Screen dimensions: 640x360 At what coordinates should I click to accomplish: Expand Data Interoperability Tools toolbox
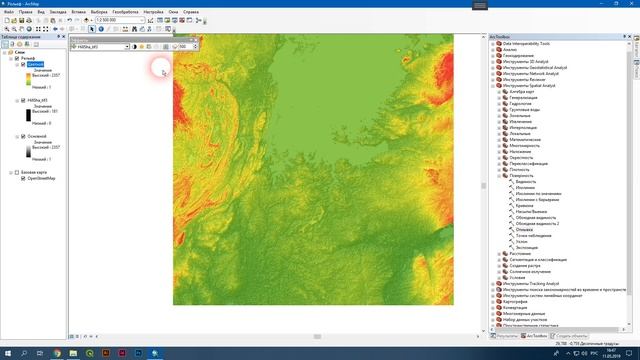pyautogui.click(x=493, y=44)
